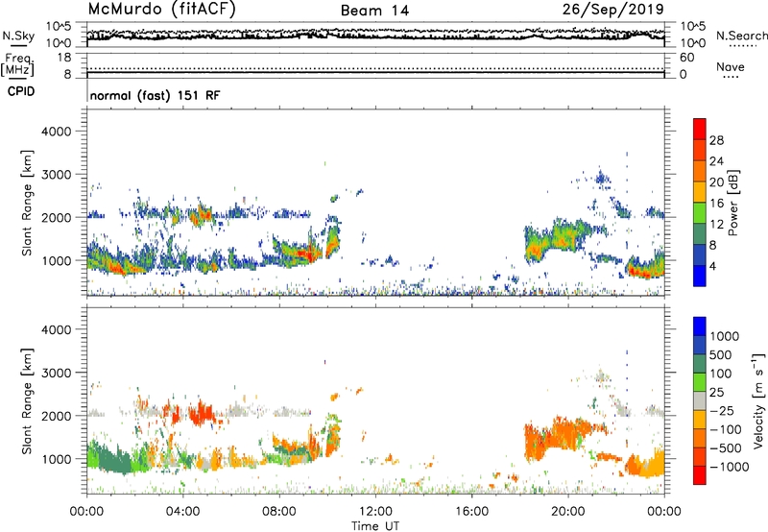This screenshot has height=532, width=768.
Task: Click the blue bottom of the Power colorbar
Action: click(700, 276)
